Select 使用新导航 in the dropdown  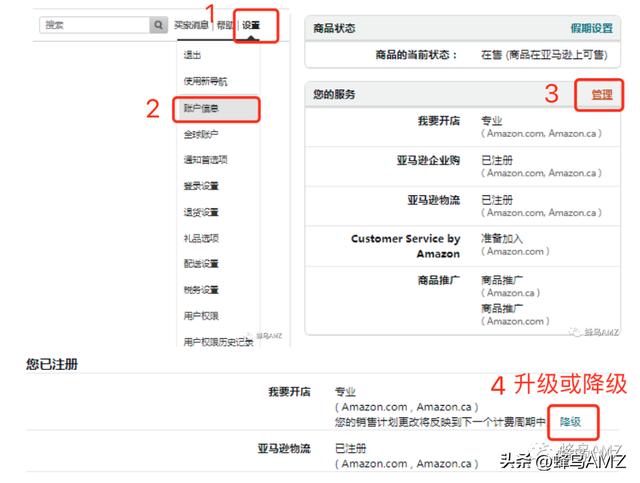205,81
